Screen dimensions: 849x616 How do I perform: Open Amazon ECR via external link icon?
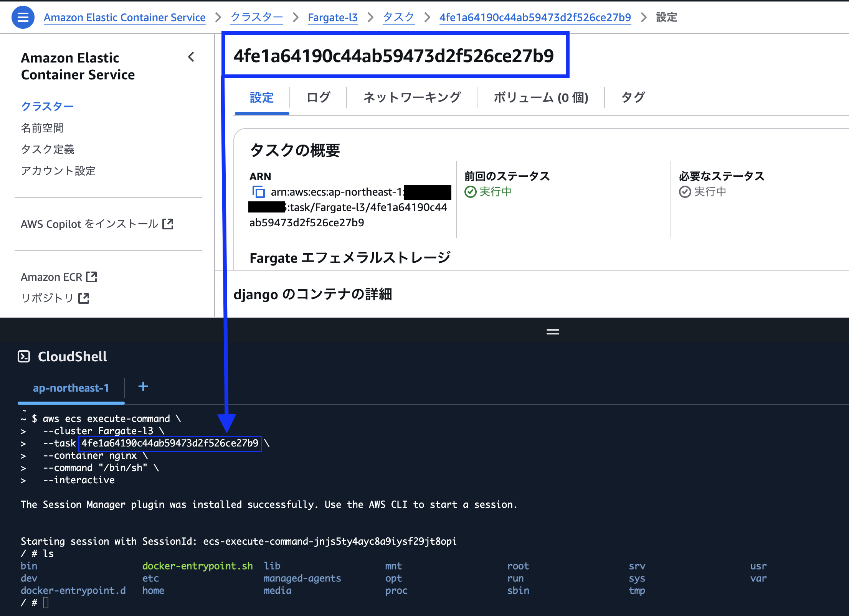[x=92, y=277]
